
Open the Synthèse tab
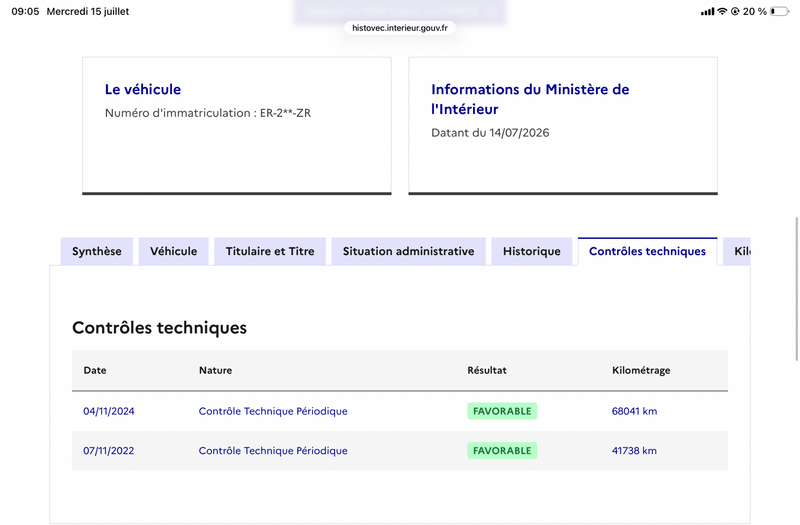tap(97, 251)
